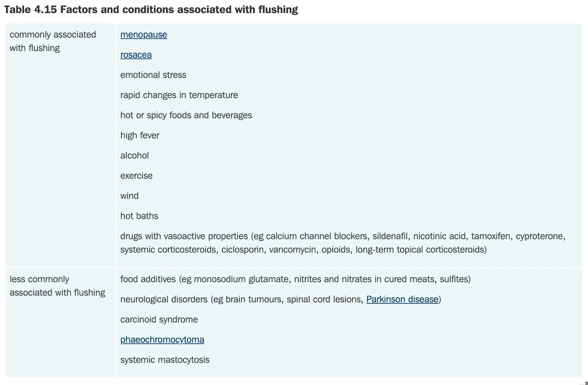The height and width of the screenshot is (385, 588).
Task: Click the 'drugs with vasoactive properties' paragraph
Action: [x=342, y=243]
